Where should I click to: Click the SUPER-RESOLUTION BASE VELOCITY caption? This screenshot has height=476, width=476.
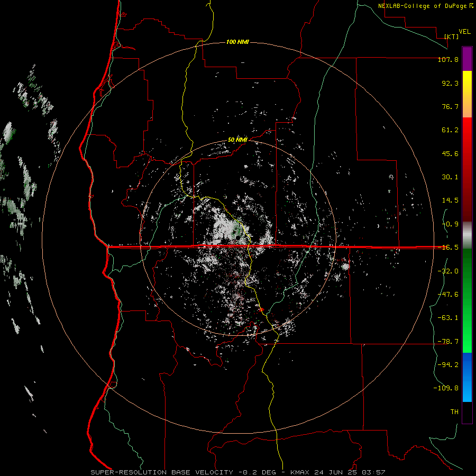162,472
